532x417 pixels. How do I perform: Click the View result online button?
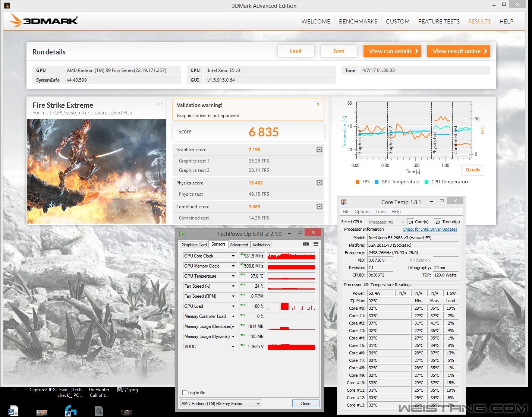coord(458,51)
